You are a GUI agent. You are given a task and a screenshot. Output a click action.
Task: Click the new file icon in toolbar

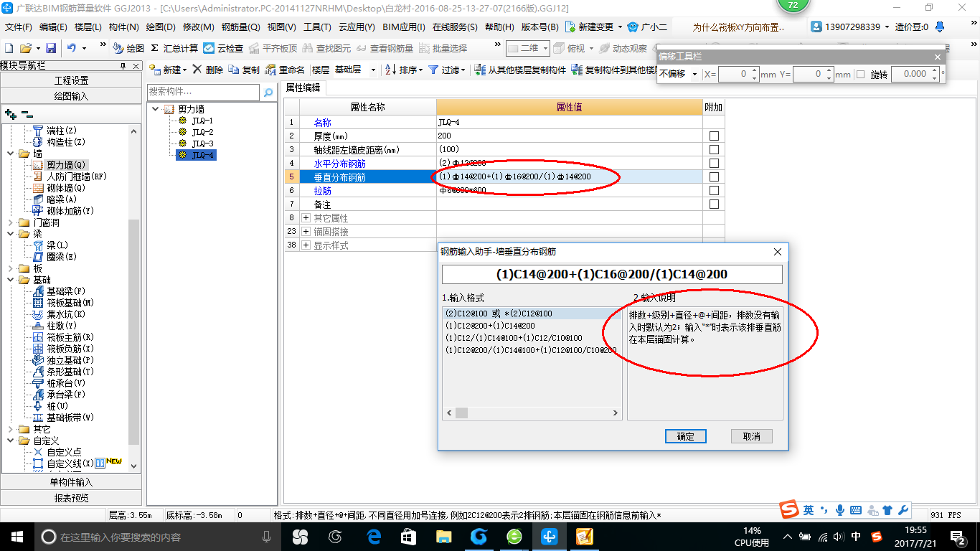[x=9, y=48]
